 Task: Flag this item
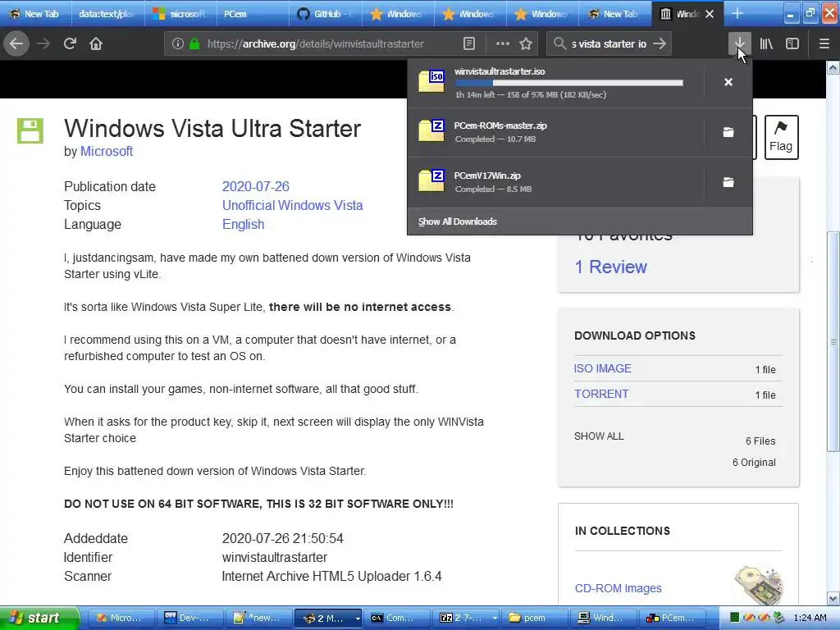(x=781, y=138)
